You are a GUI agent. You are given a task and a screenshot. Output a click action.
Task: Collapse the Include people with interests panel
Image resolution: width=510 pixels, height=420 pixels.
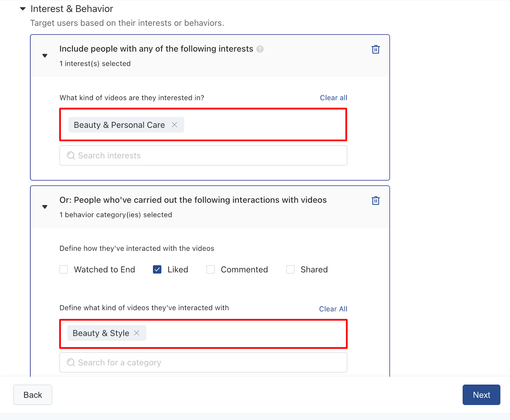45,56
